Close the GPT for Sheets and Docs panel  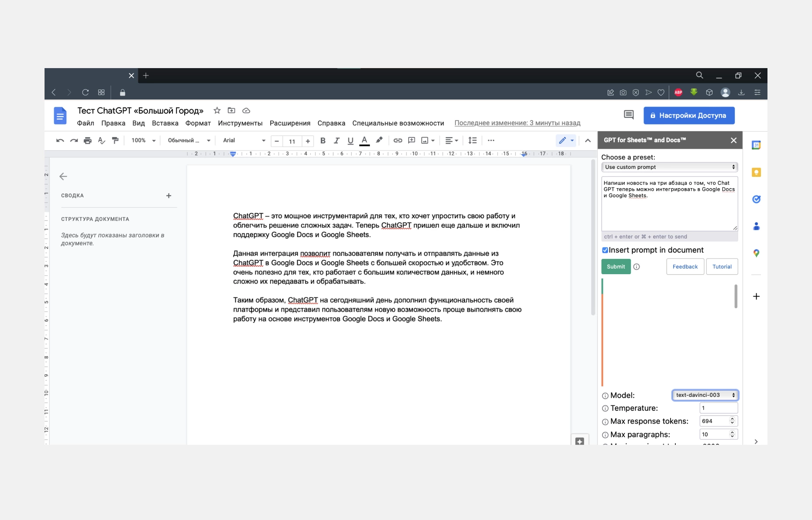click(733, 140)
